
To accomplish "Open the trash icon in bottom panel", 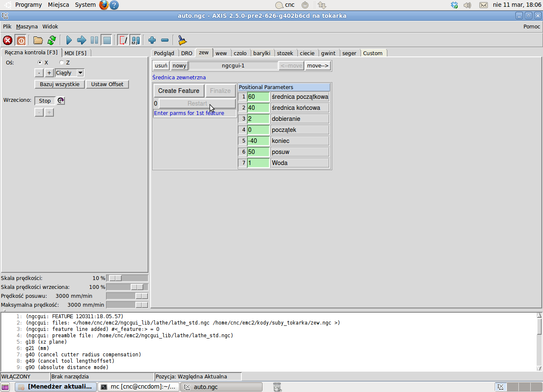I will click(277, 386).
